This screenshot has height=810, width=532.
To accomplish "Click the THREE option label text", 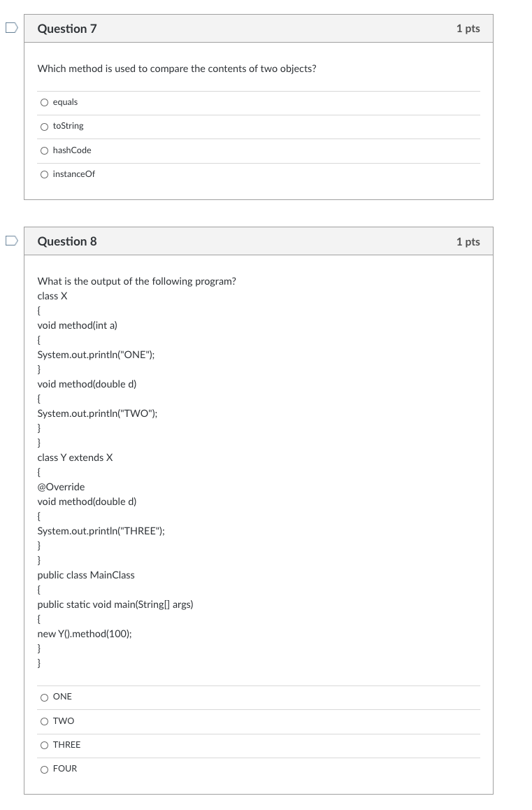I will click(66, 744).
